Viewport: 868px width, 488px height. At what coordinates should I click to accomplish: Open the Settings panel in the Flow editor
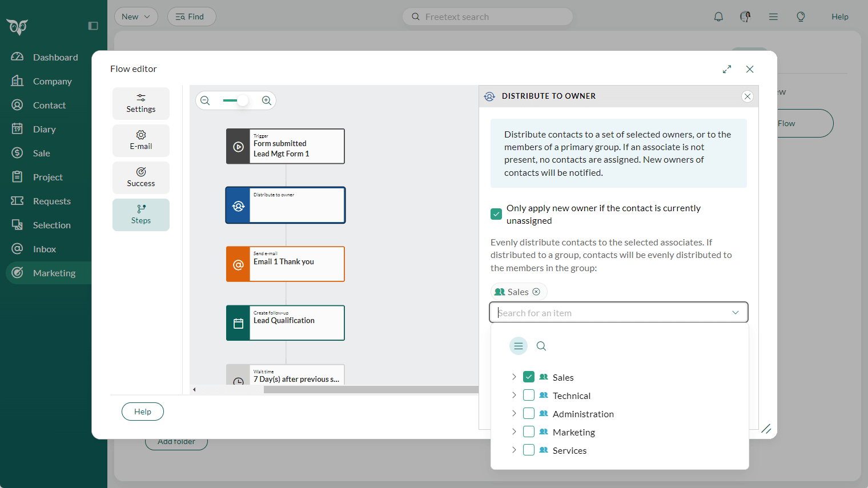(140, 103)
